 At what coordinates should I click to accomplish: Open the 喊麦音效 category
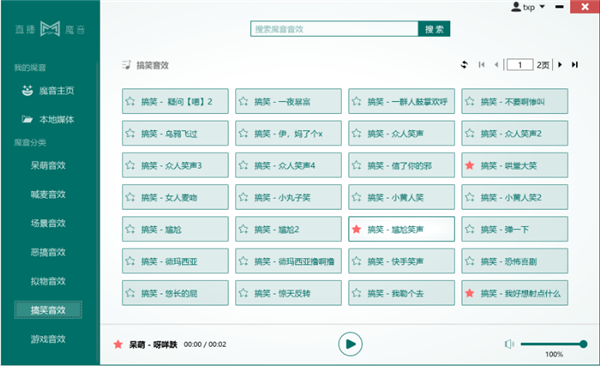click(48, 194)
